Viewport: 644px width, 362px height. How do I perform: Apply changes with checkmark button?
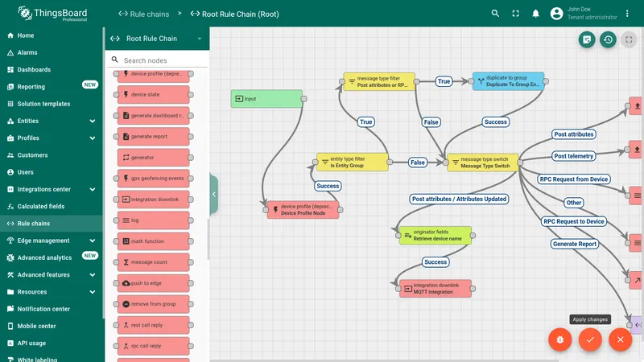[590, 339]
